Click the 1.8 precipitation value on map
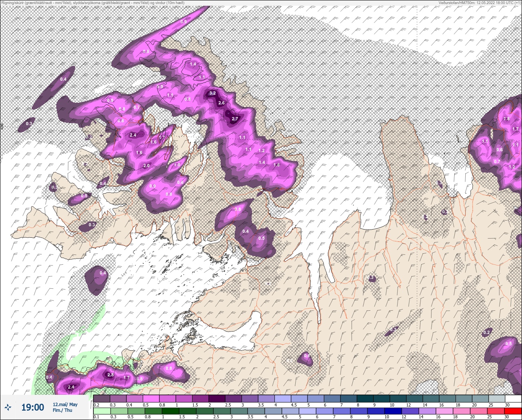Screen dimensions: 522x420 507,119
